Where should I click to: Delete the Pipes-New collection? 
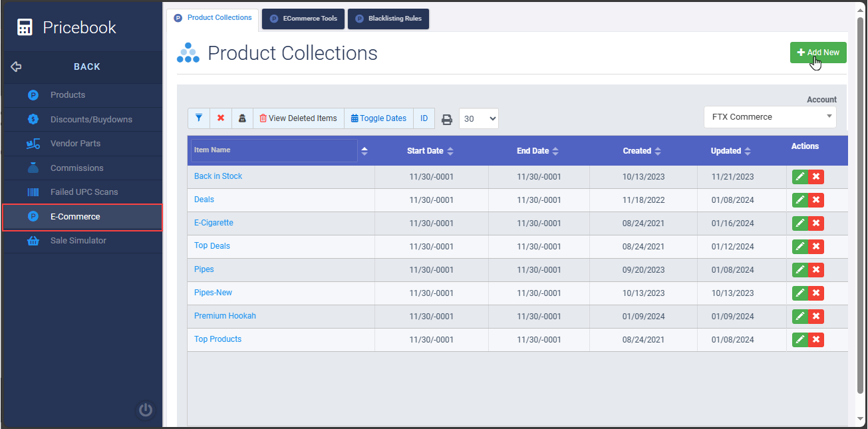816,293
